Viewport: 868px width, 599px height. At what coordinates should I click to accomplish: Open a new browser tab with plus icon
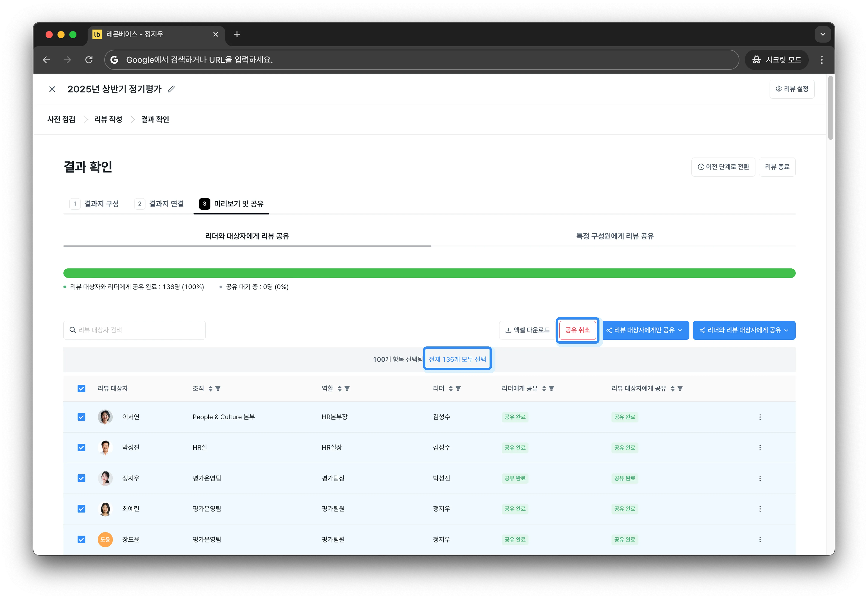tap(237, 35)
